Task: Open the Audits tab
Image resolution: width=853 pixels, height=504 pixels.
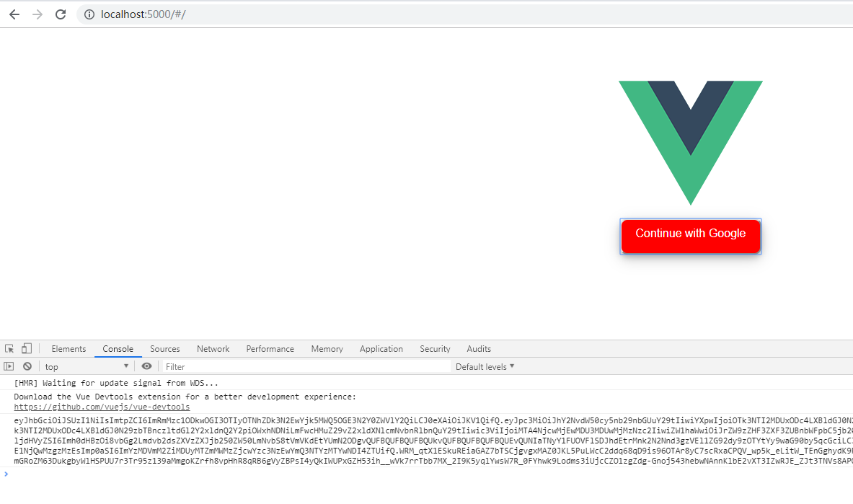Action: pos(479,349)
